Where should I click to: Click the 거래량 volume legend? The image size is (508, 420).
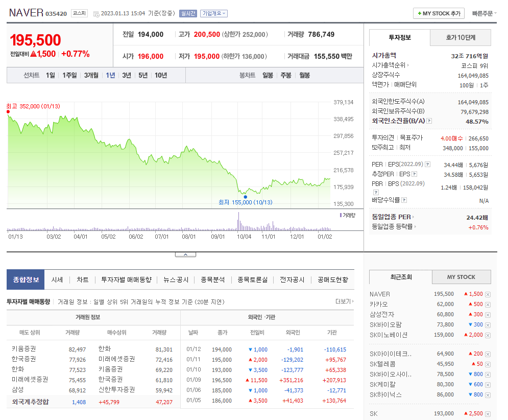click(x=347, y=215)
